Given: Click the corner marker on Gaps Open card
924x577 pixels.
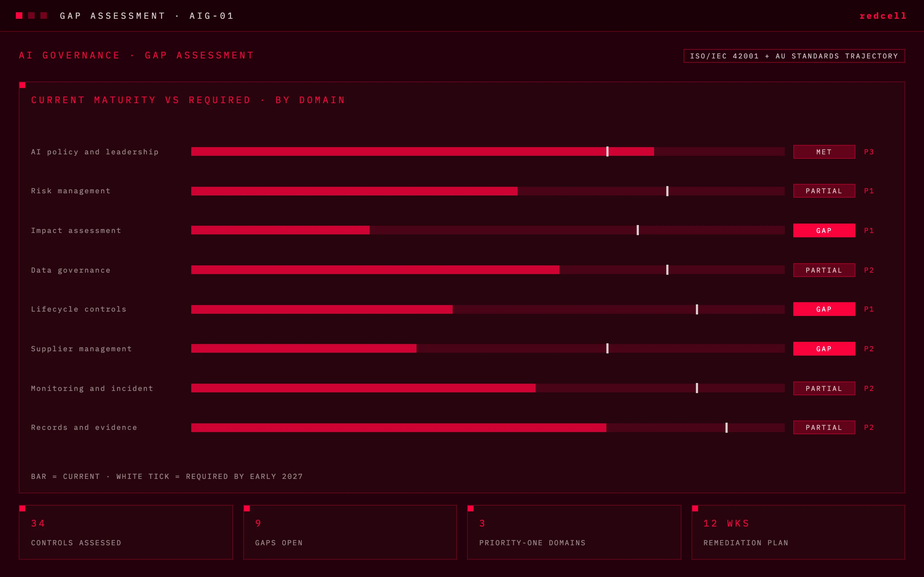Looking at the screenshot, I should pyautogui.click(x=247, y=508).
